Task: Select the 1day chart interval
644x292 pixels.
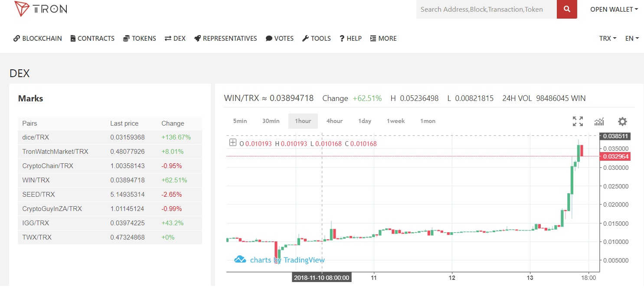Action: point(365,121)
